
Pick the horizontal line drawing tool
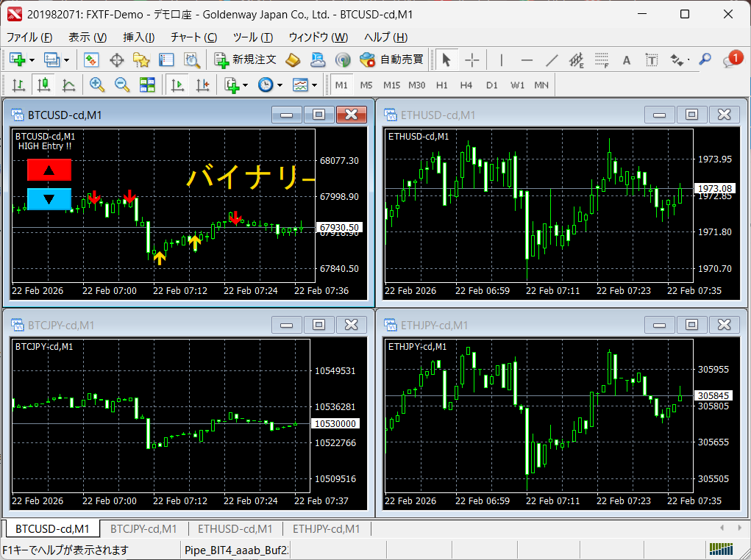click(527, 60)
